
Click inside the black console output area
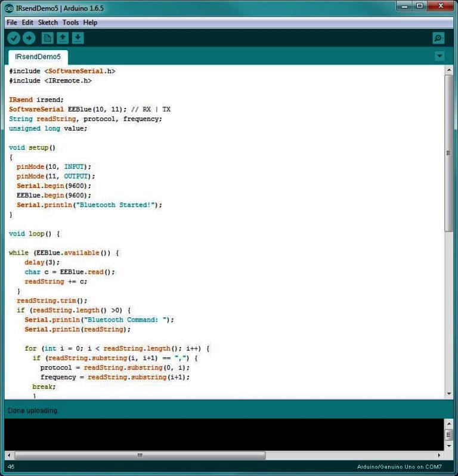point(224,434)
